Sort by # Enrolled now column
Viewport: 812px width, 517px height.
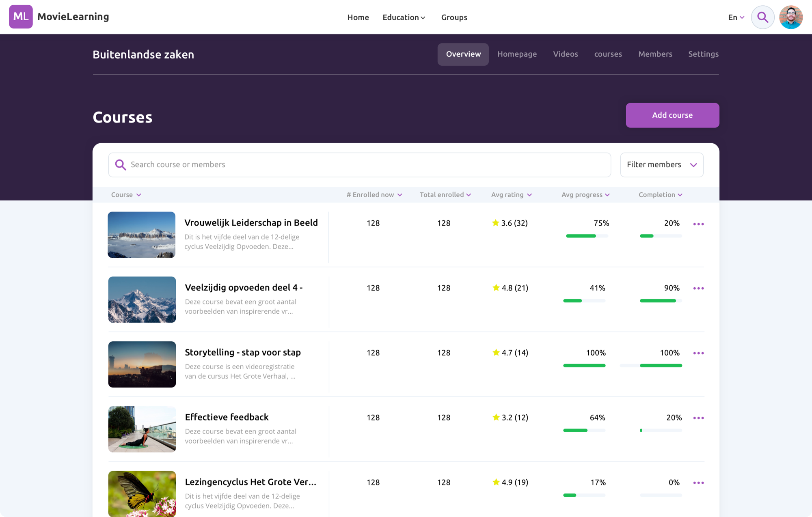pyautogui.click(x=374, y=195)
